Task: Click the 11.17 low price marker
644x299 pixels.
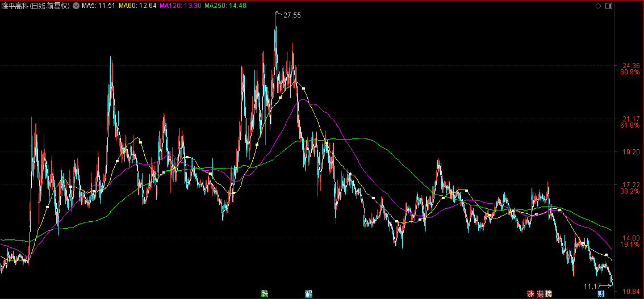Action: click(x=592, y=286)
